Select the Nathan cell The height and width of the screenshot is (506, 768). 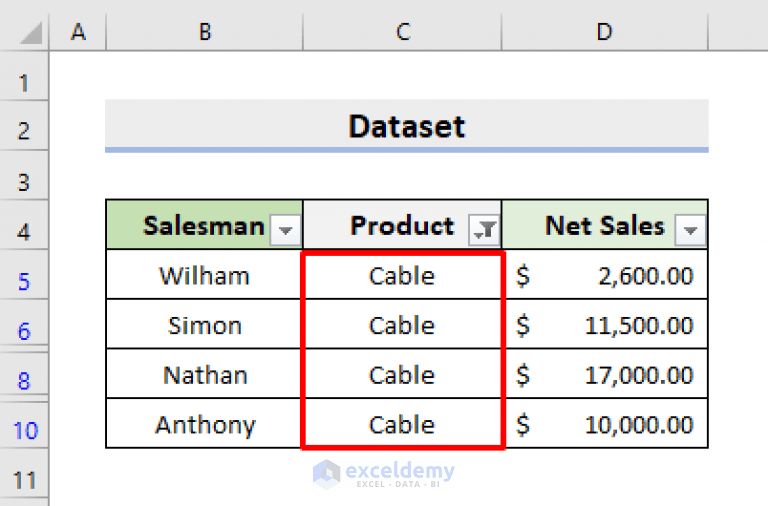pyautogui.click(x=204, y=374)
